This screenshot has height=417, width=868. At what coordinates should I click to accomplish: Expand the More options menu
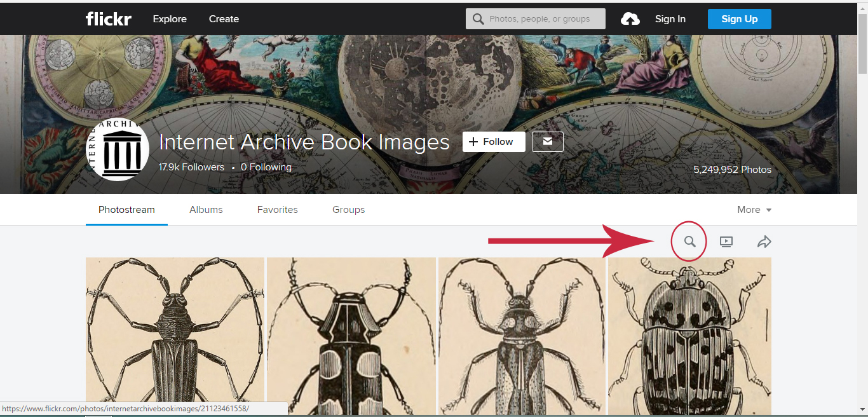pos(749,209)
